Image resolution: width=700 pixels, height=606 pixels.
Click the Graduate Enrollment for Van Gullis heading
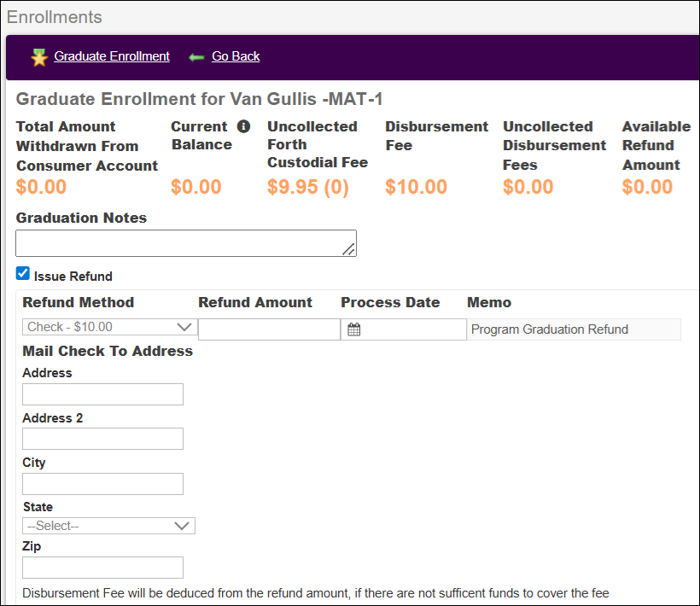click(x=199, y=99)
